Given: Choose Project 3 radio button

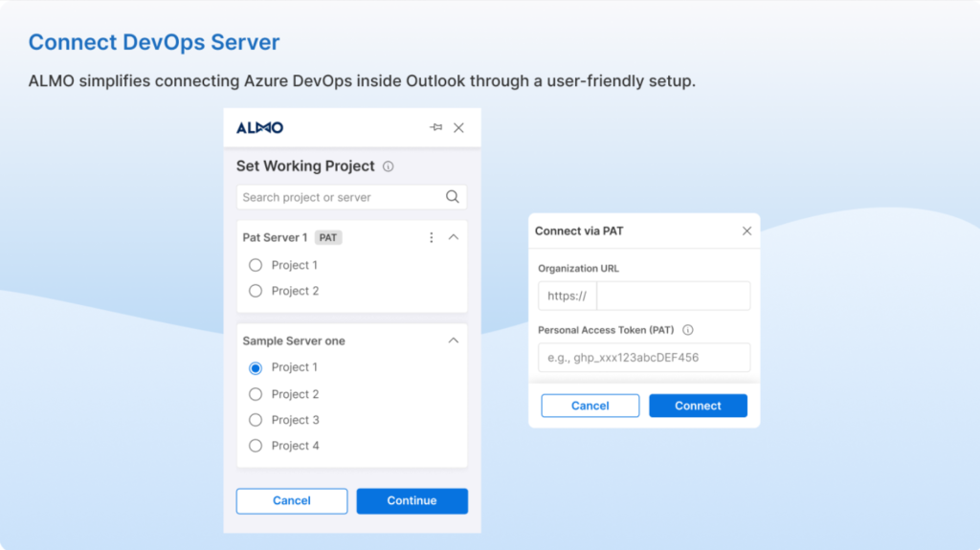Looking at the screenshot, I should coord(255,420).
